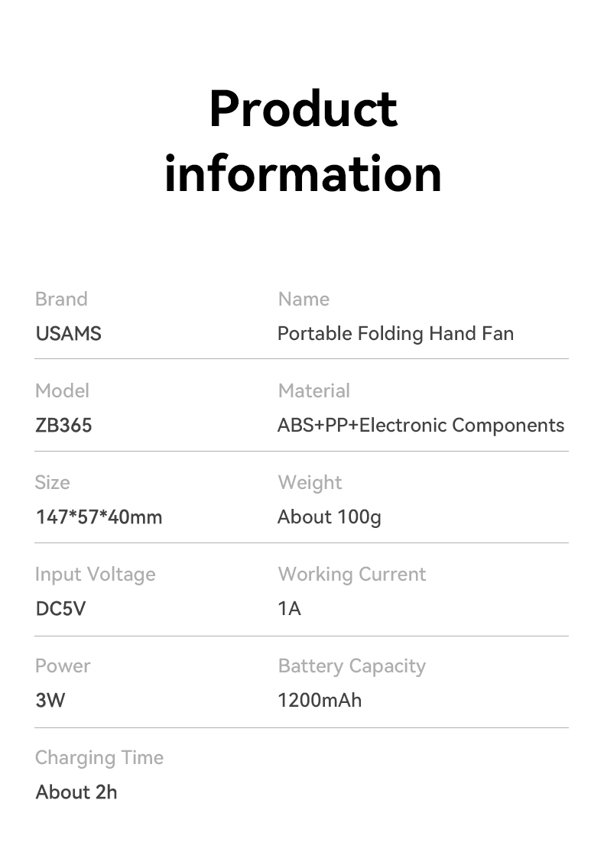Click the 3W power value
This screenshot has width=604, height=868.
pyautogui.click(x=50, y=700)
